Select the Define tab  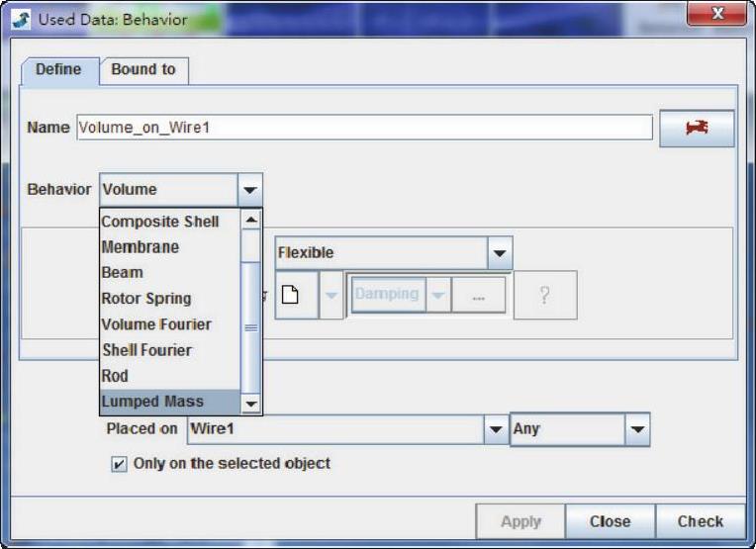pyautogui.click(x=58, y=69)
